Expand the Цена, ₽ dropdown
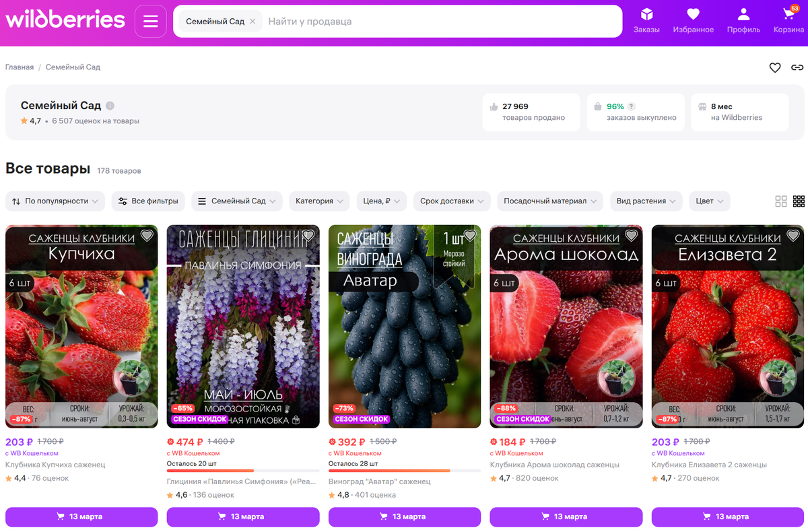808x532 pixels. (x=382, y=201)
